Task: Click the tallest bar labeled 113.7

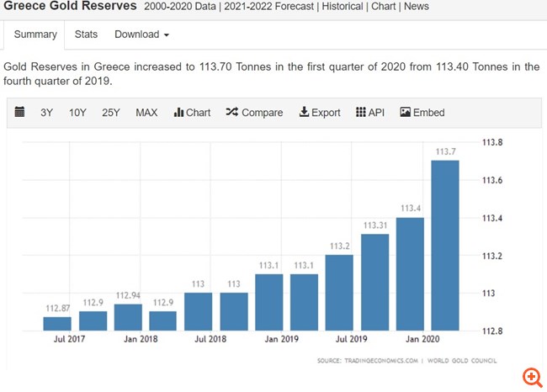Action: [x=445, y=245]
